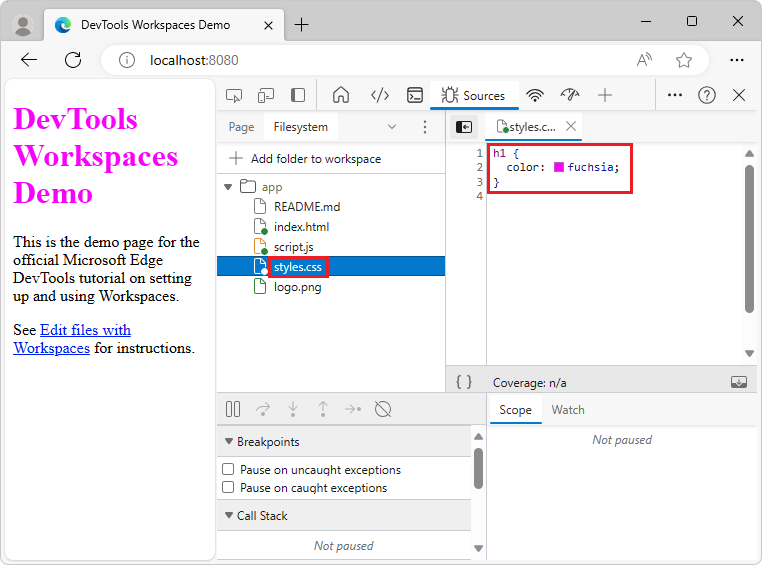Hide the navigator pane toggle icon
This screenshot has height=565, width=762.
click(464, 127)
